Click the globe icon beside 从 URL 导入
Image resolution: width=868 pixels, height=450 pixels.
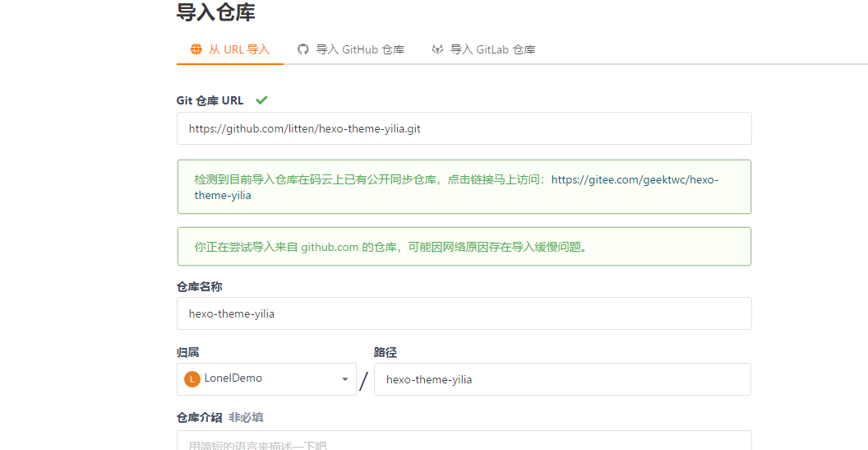[x=196, y=49]
